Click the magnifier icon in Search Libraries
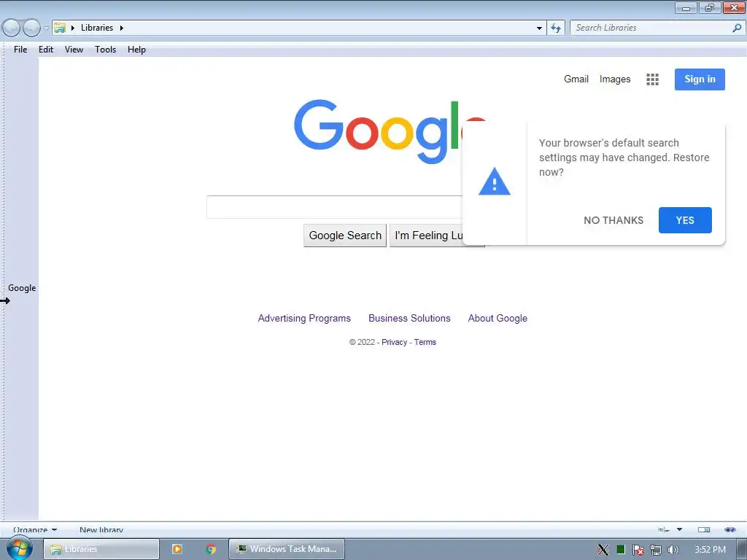This screenshot has height=560, width=747. [737, 28]
